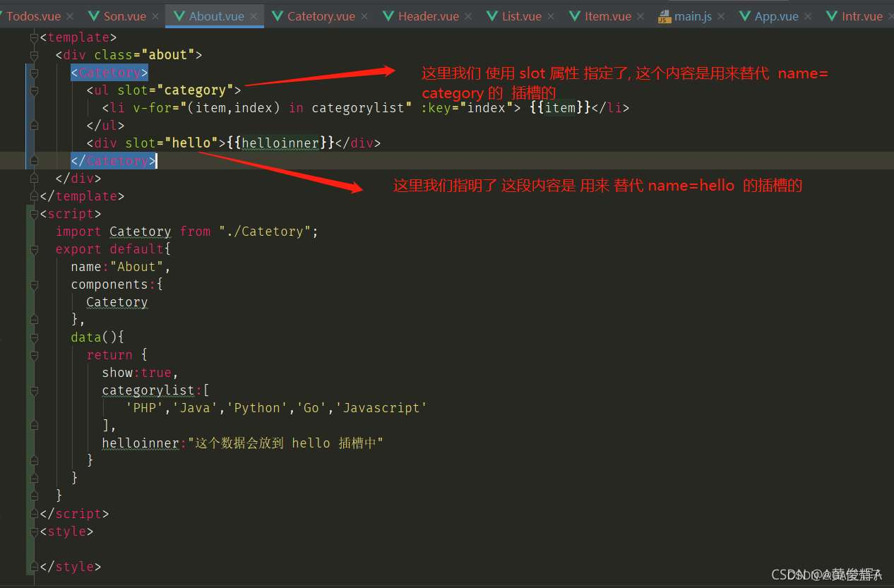This screenshot has width=894, height=588.
Task: Click the 'Python' array item
Action: tap(257, 408)
